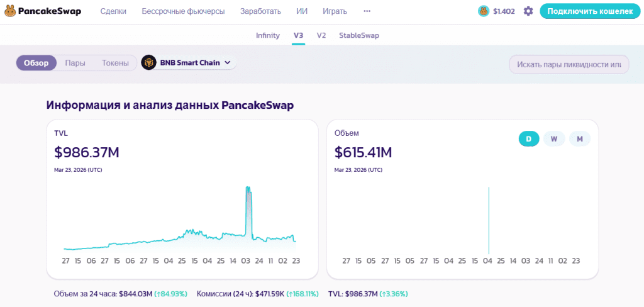
Task: Select monthly M volume interval
Action: [x=579, y=139]
